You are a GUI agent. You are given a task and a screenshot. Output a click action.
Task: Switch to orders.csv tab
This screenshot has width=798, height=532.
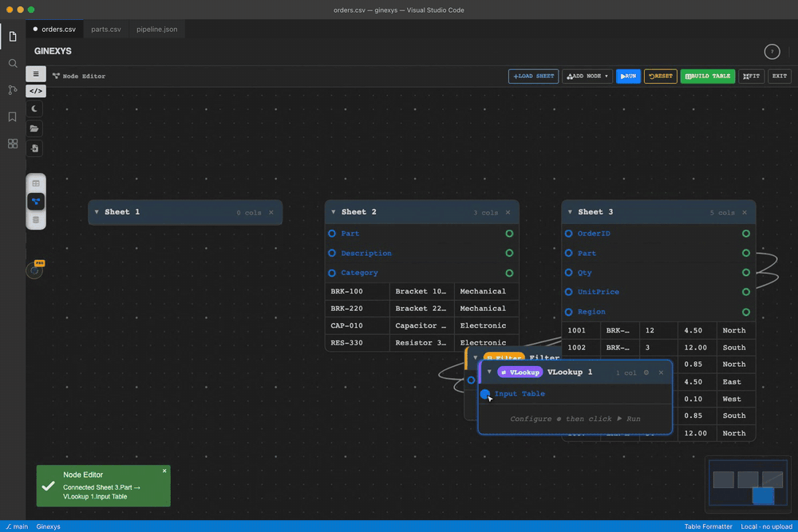54,30
